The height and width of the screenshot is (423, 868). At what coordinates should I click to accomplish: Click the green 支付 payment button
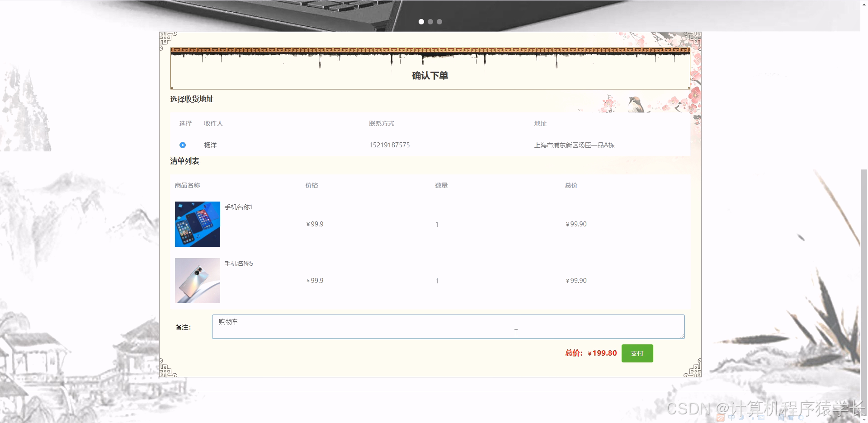pos(637,353)
